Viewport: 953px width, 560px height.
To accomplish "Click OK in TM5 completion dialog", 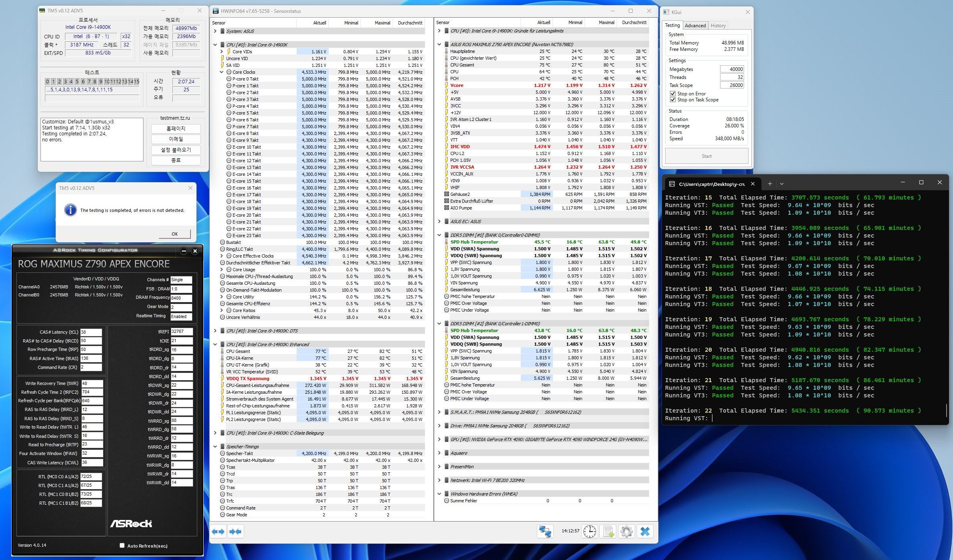I will click(174, 234).
